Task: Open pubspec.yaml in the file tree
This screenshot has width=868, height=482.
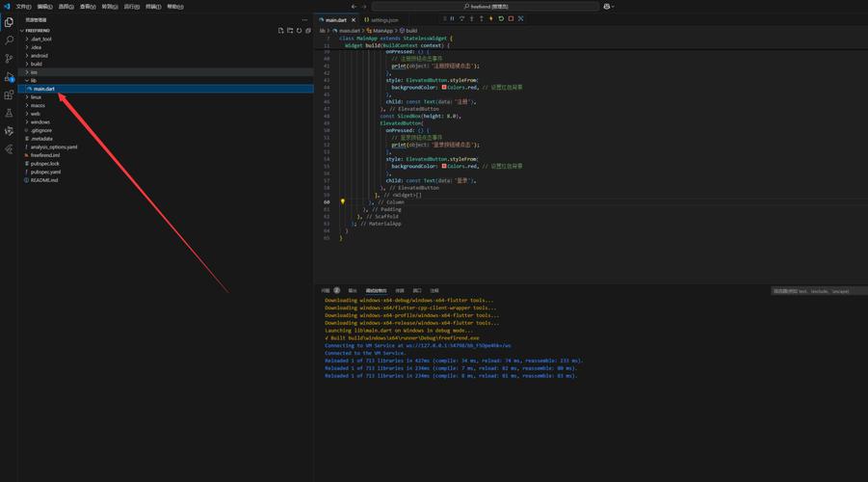Action: click(x=45, y=172)
